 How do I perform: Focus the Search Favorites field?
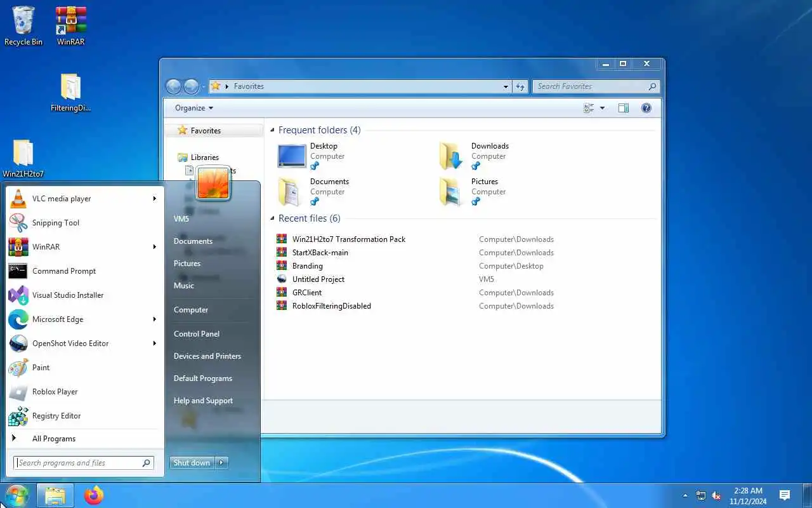596,86
